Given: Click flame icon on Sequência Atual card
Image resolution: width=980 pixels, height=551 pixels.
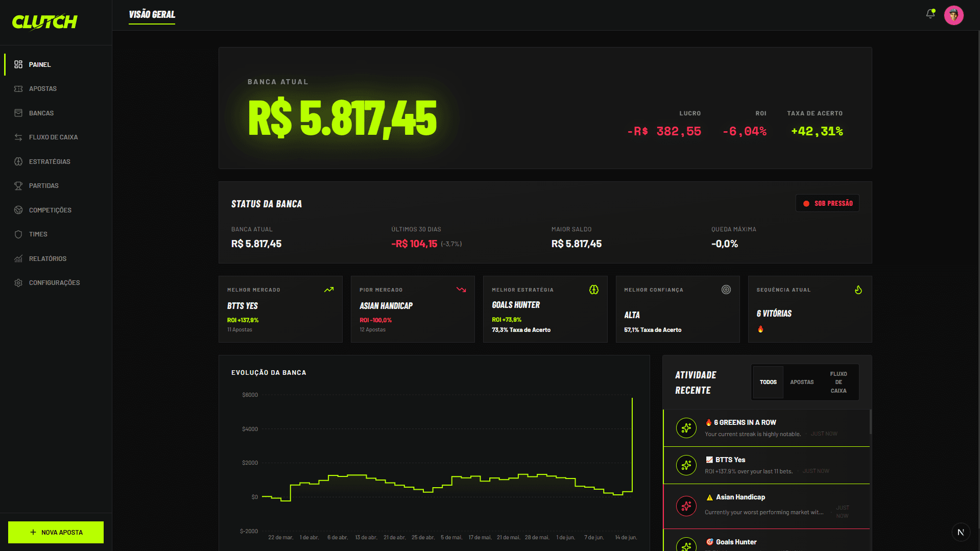Looking at the screenshot, I should click(x=858, y=290).
